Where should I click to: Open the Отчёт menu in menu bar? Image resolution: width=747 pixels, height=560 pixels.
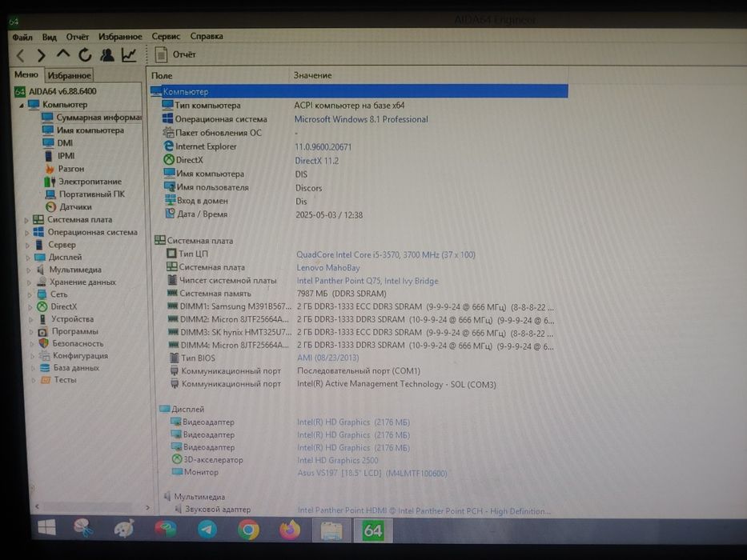77,37
